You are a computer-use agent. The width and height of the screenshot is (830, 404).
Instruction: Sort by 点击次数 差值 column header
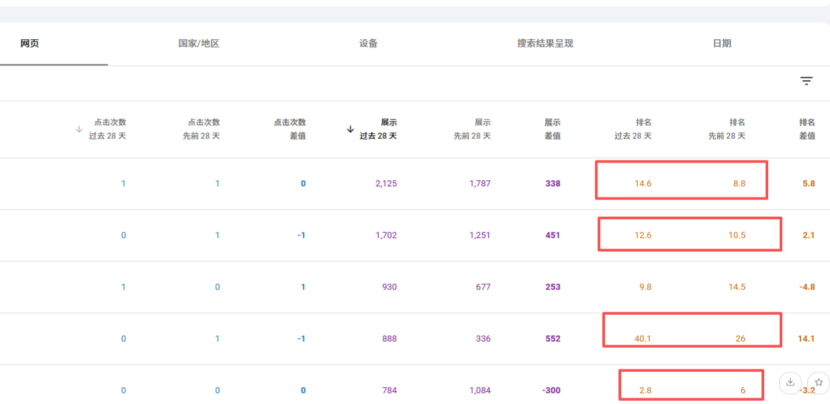coord(289,128)
